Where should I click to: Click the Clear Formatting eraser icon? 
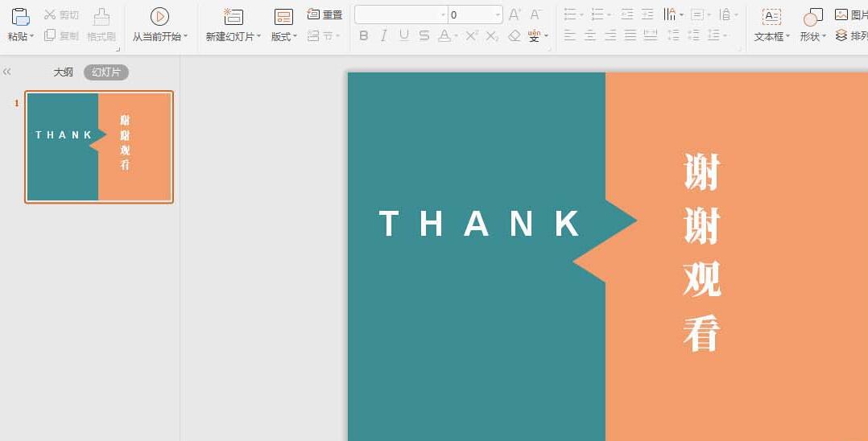pyautogui.click(x=515, y=36)
